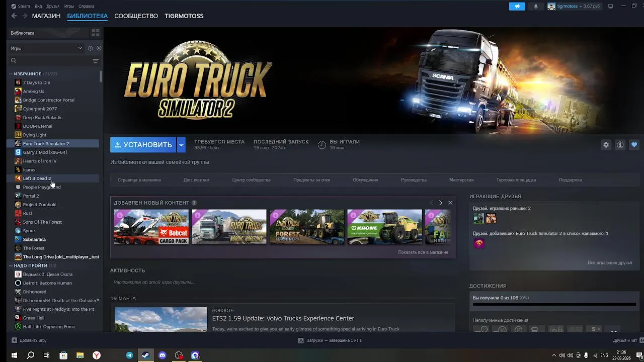Open the game info icon
The image size is (644, 362).
(620, 145)
